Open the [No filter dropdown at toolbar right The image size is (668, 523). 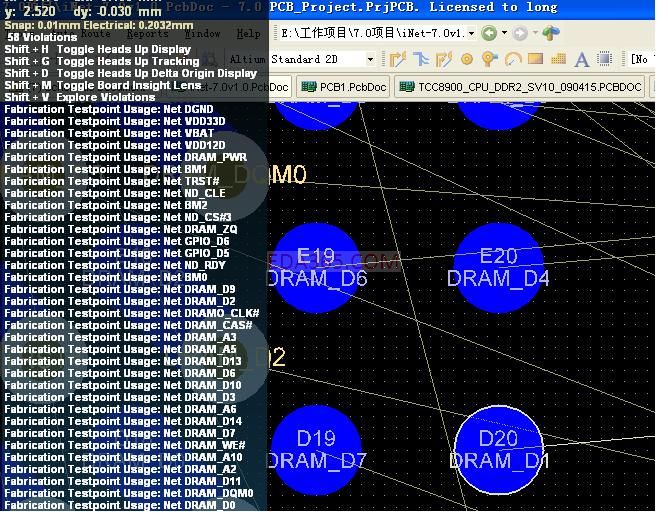point(642,59)
